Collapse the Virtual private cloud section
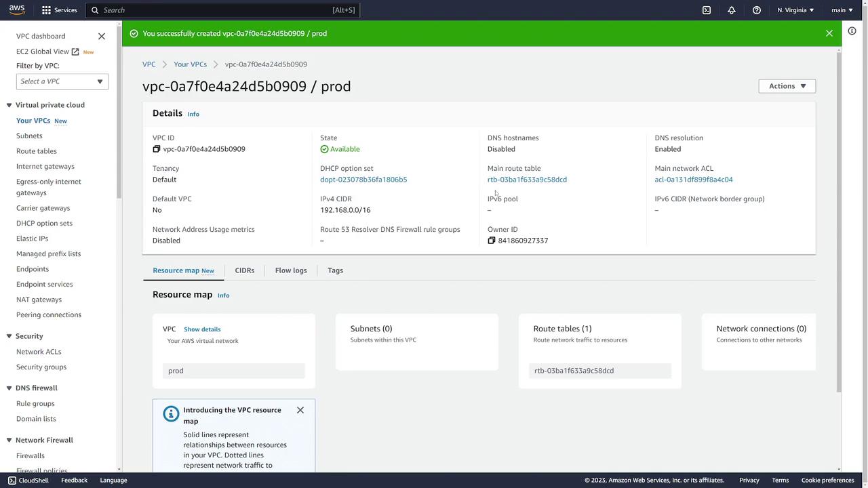 [x=9, y=105]
